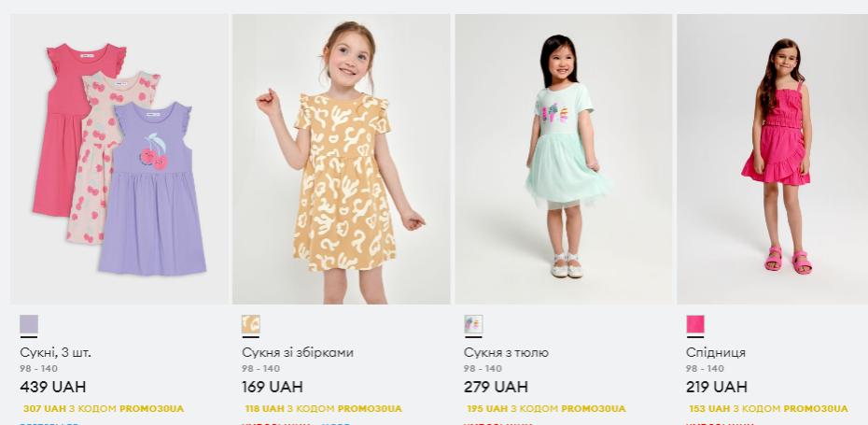Image resolution: width=868 pixels, height=425 pixels.
Task: Click the 153 UAH PROMO30UA promo offer
Action: click(768, 409)
